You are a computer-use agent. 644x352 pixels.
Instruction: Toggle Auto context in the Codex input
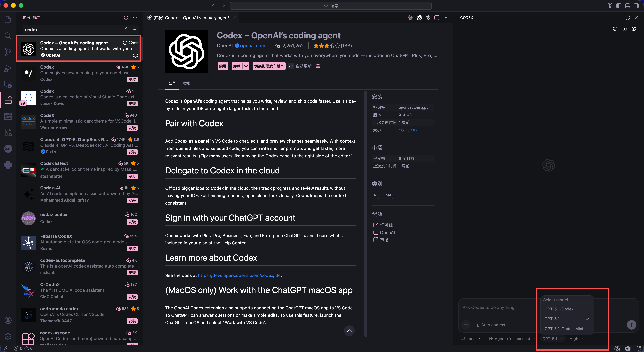tap(491, 325)
